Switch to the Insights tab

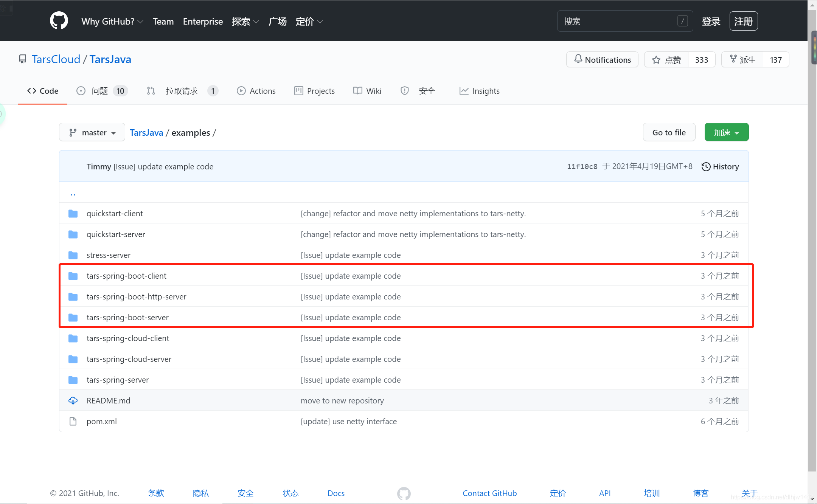479,91
